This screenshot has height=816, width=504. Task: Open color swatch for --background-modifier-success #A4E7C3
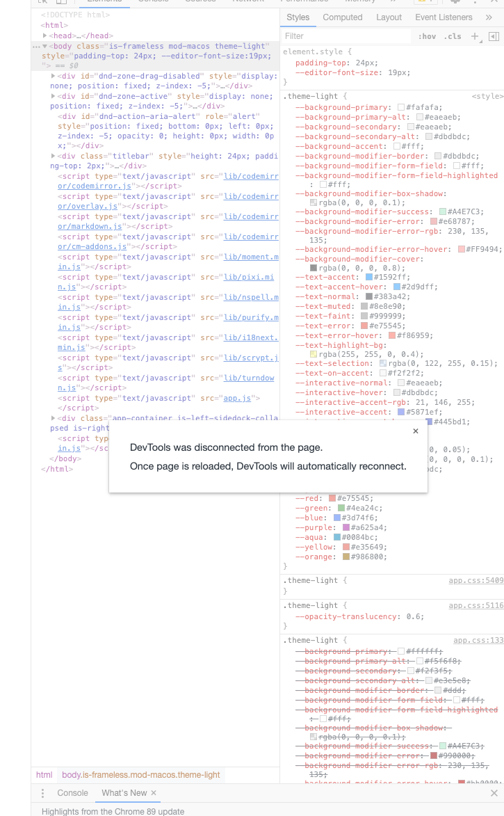coord(443,211)
